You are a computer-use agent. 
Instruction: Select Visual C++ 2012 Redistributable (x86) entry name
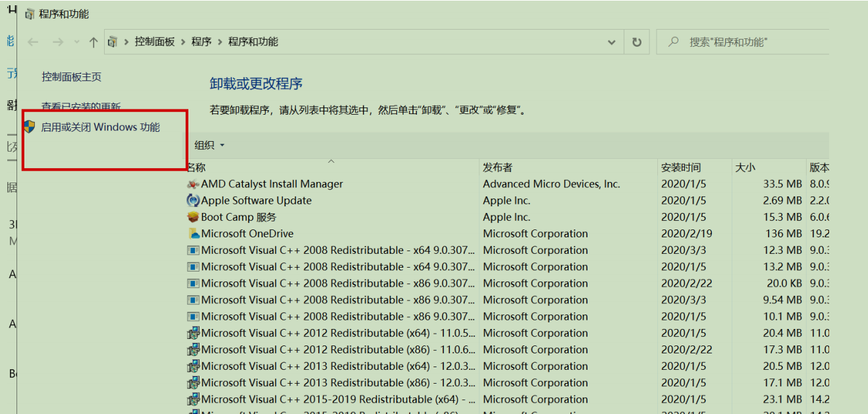pos(339,349)
